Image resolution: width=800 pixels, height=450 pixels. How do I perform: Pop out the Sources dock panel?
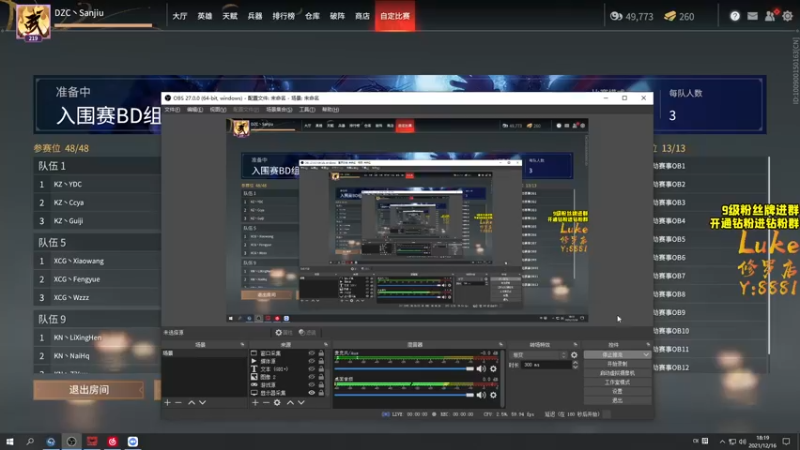coord(326,345)
